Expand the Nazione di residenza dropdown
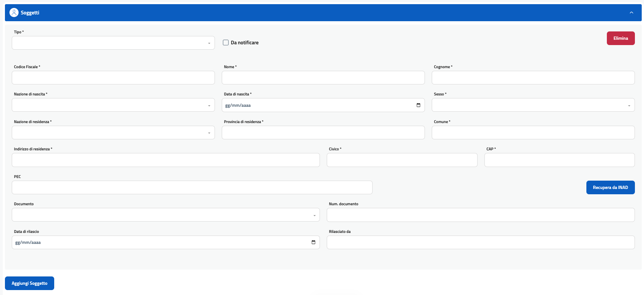The image size is (644, 295). coord(113,133)
